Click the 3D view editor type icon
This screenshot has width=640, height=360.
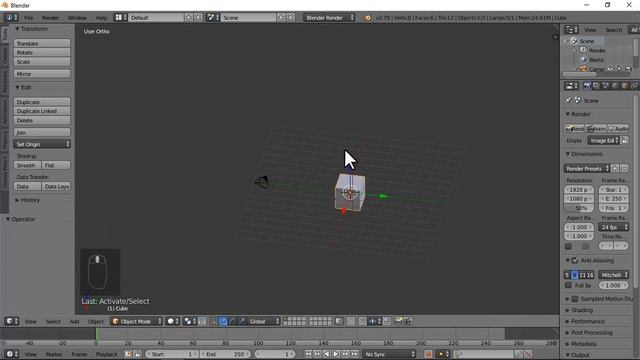11,321
